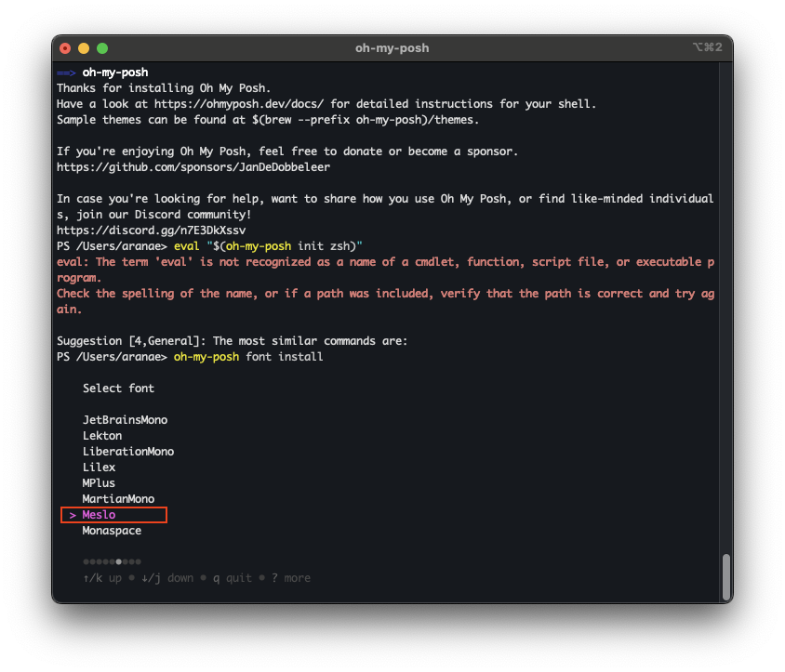Click the ⌥⌘2 shortcut indicator
The height and width of the screenshot is (672, 785).
click(707, 47)
